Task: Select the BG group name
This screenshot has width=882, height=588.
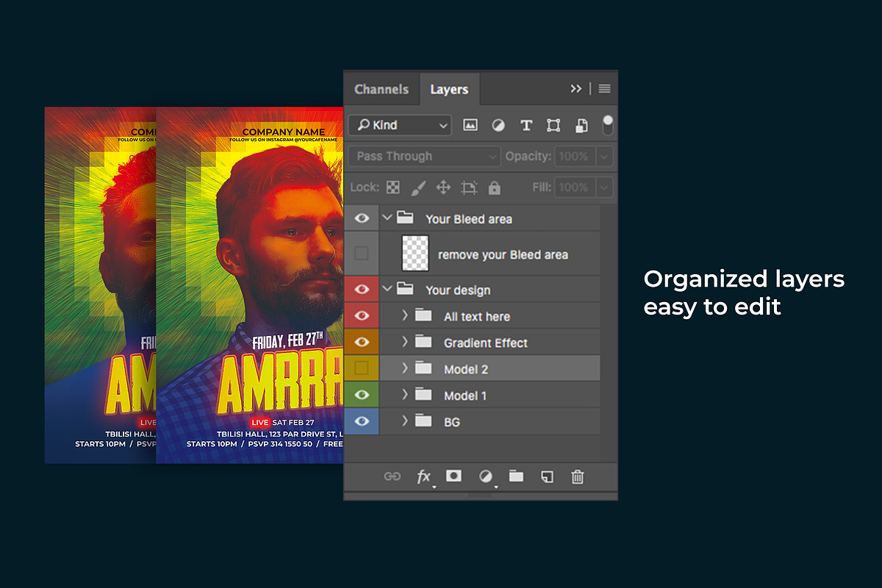Action: [x=452, y=423]
